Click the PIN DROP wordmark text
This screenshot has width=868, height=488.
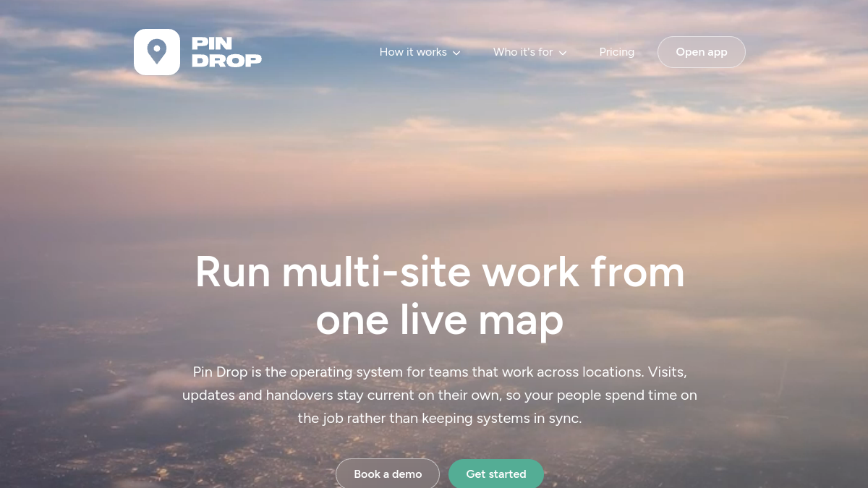coord(226,52)
